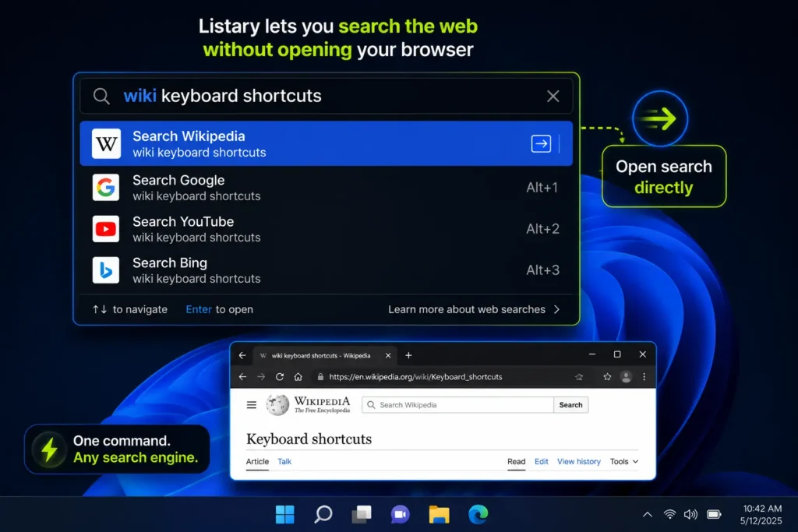Viewport: 798px width, 532px height.
Task: Click the 'Enter to open' hint
Action: [x=219, y=309]
